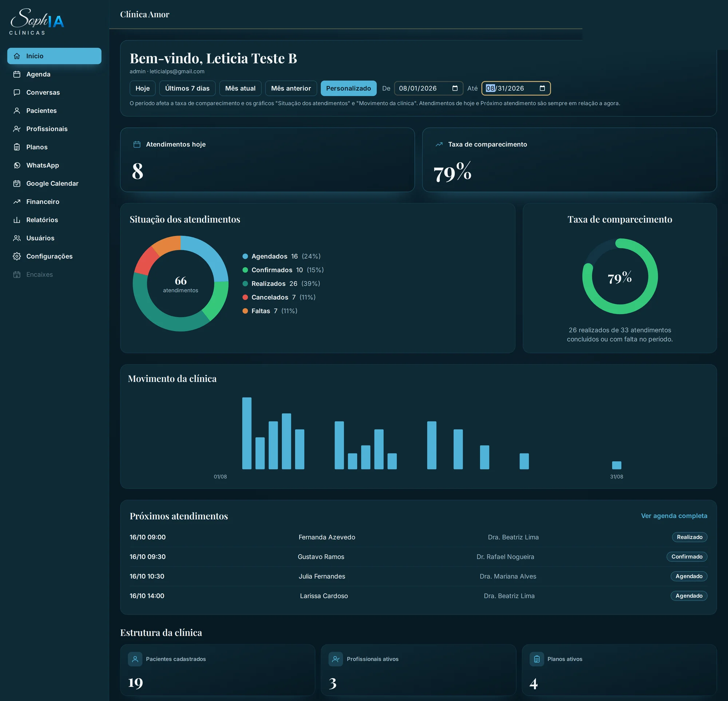Select the Personalizado period filter
The width and height of the screenshot is (728, 701).
point(348,88)
